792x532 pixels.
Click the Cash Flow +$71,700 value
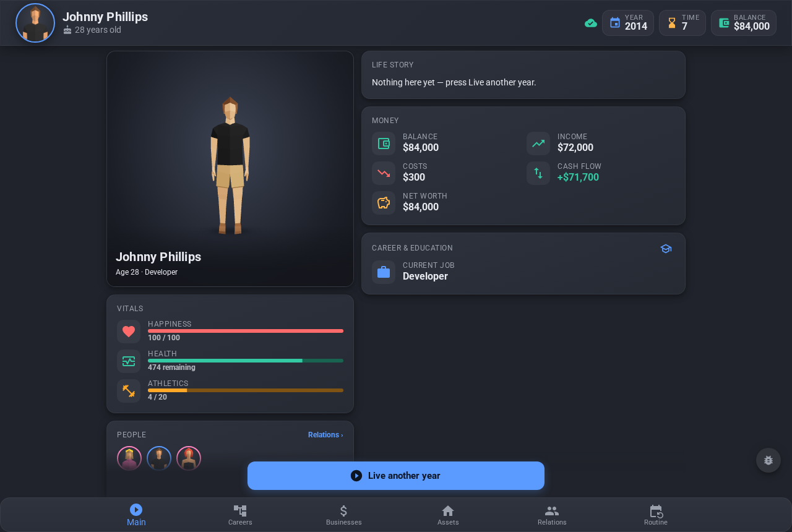[x=578, y=178]
